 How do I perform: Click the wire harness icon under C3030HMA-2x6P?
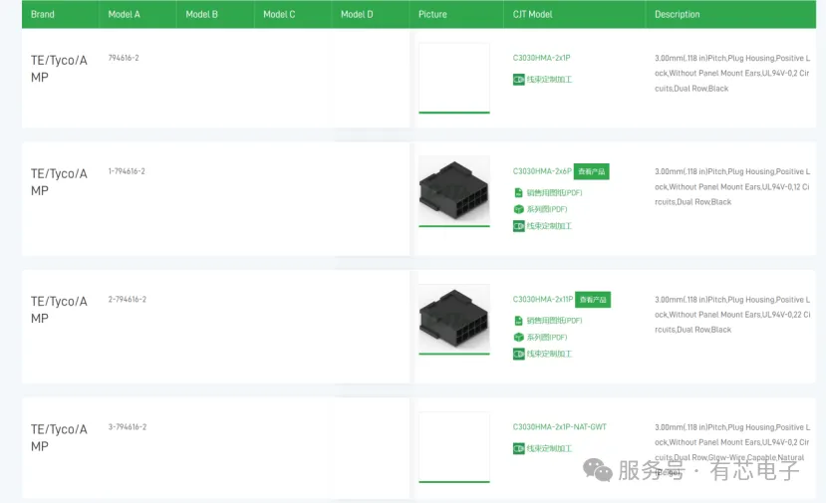[518, 226]
